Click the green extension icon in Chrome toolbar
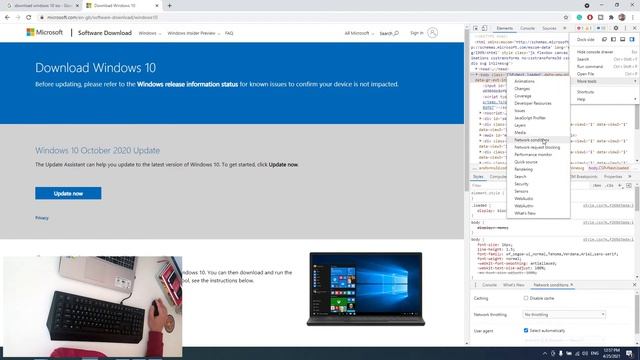 (x=579, y=18)
